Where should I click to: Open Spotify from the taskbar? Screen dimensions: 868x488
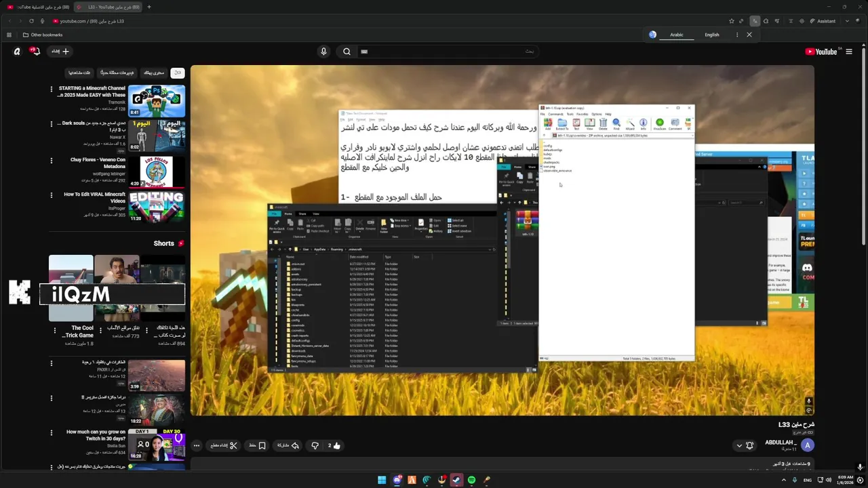[471, 480]
